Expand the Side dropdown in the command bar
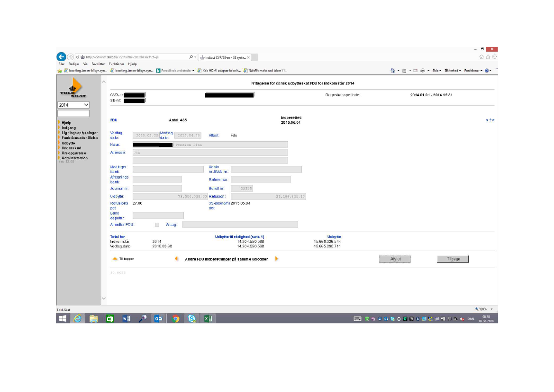Image resolution: width=554 pixels, height=392 pixels. (x=436, y=71)
